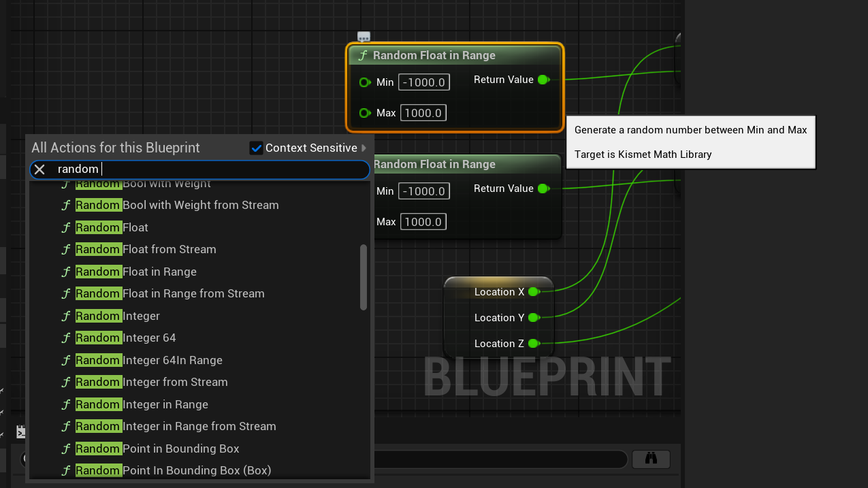868x488 pixels.
Task: Click the Min value field of the lower node
Action: [x=425, y=191]
